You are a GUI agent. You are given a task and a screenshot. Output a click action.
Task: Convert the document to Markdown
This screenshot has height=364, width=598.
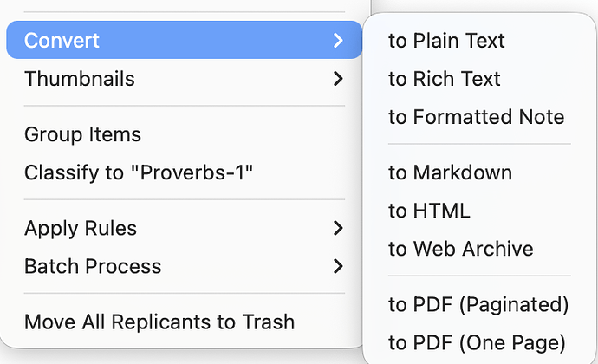(x=450, y=172)
